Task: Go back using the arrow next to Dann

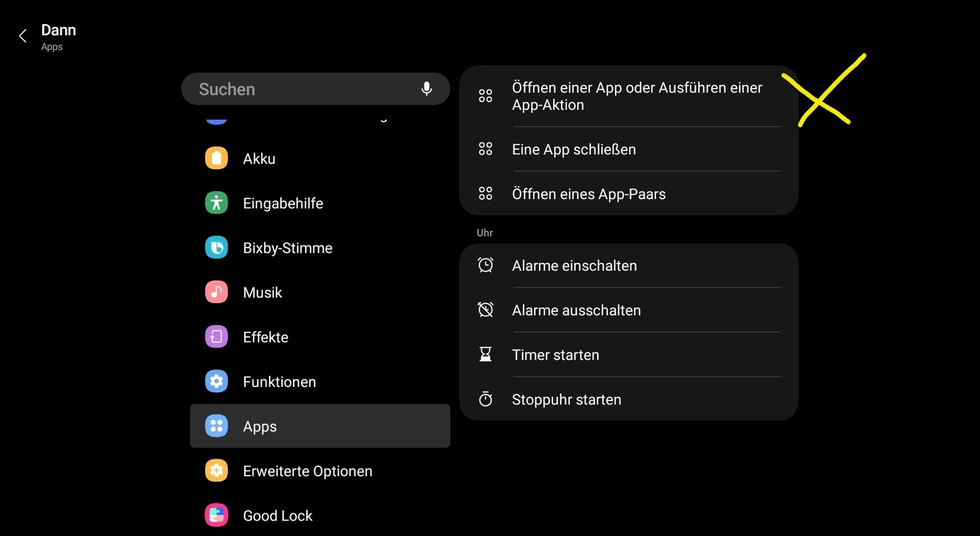Action: [x=22, y=36]
